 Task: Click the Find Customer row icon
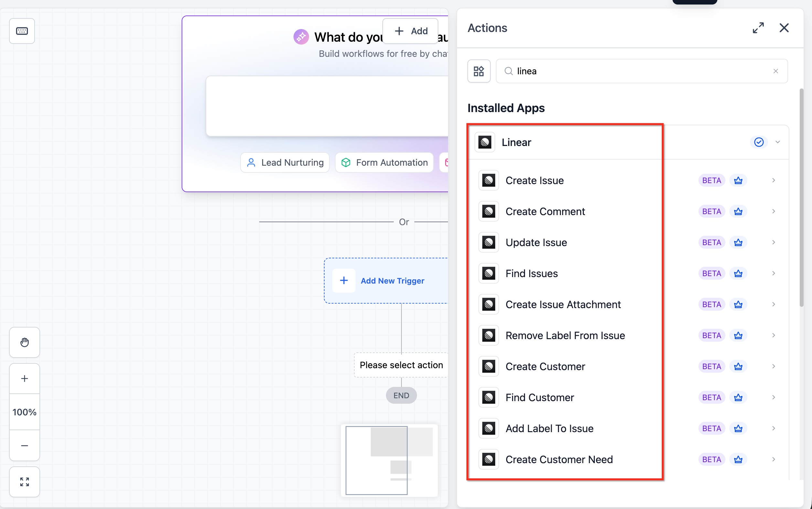tap(488, 397)
